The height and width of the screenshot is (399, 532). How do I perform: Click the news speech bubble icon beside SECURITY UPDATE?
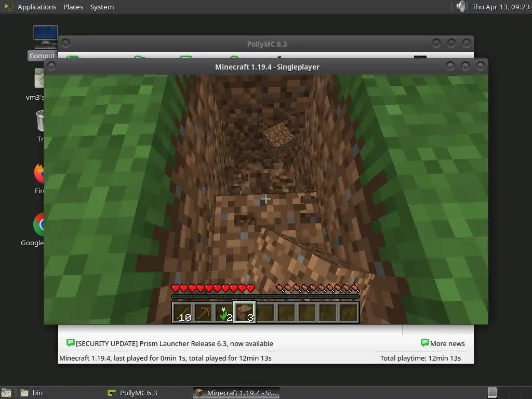(71, 343)
